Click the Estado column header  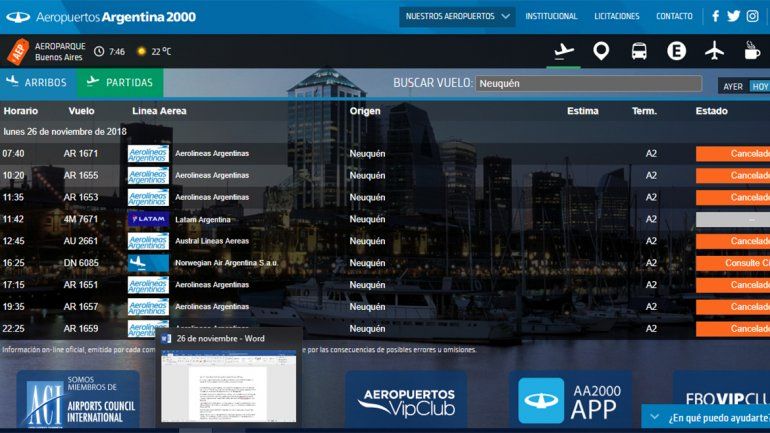(x=712, y=111)
